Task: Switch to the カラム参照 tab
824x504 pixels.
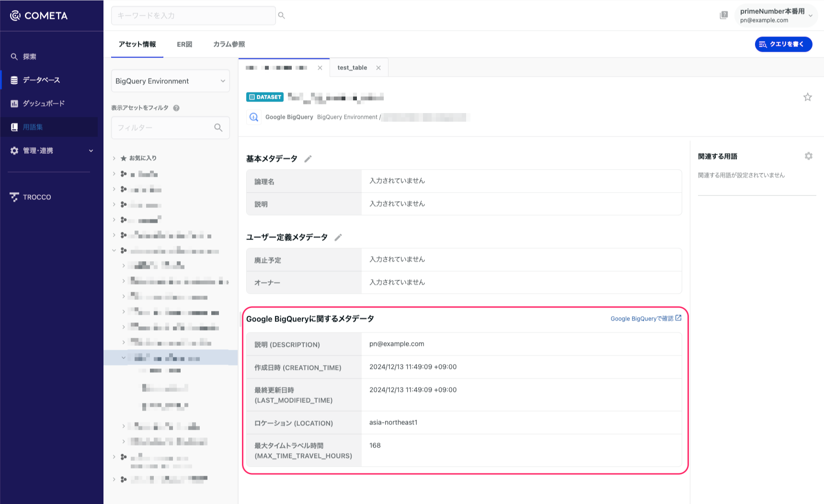Action: coord(229,44)
